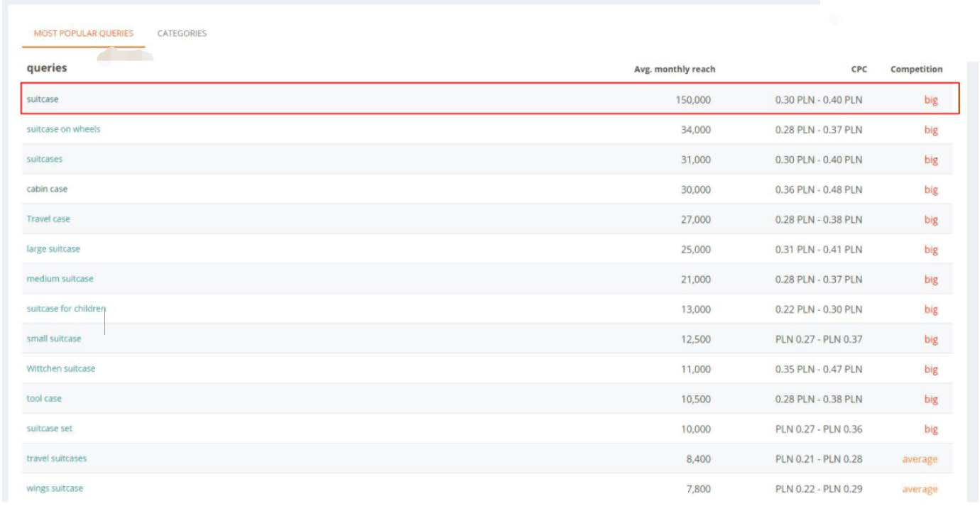Click the 10,000 reach value
980x506 pixels.
click(x=696, y=429)
